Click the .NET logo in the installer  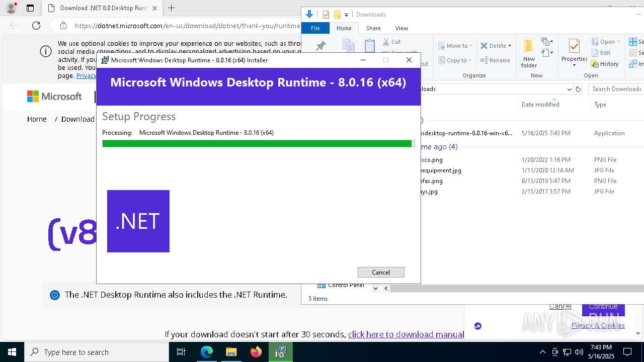click(138, 221)
